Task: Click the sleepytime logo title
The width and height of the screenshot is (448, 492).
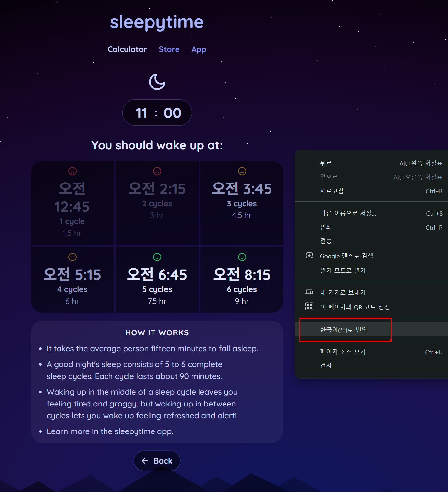Action: coord(157,22)
